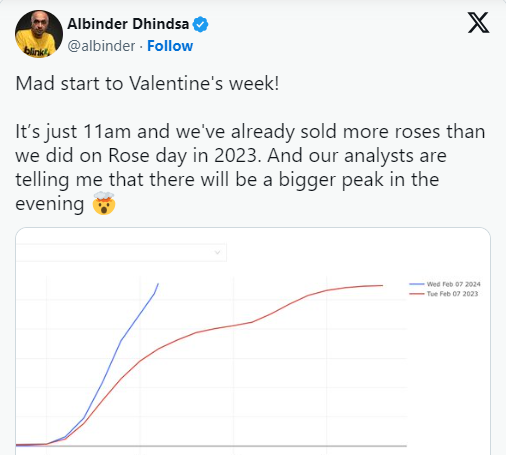This screenshot has width=506, height=455.
Task: Click the chart's horizontal baseline axis
Action: [211, 446]
